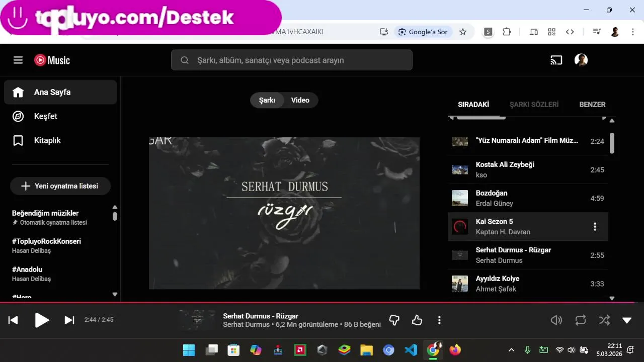This screenshot has height=362, width=644.
Task: Click the Serhat Durmus Rüzgar video artwork
Action: click(x=284, y=213)
